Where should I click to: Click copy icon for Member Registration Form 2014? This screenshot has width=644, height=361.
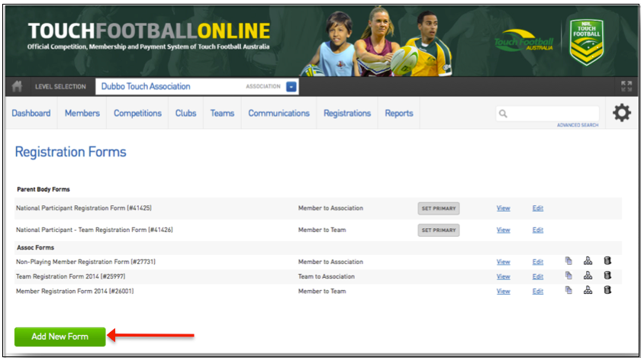coord(568,290)
